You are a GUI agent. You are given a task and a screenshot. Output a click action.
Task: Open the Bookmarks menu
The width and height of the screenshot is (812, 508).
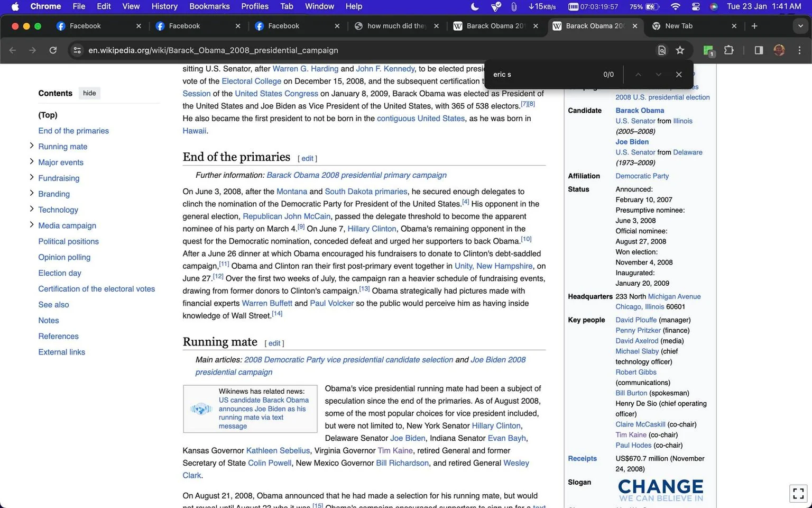209,6
